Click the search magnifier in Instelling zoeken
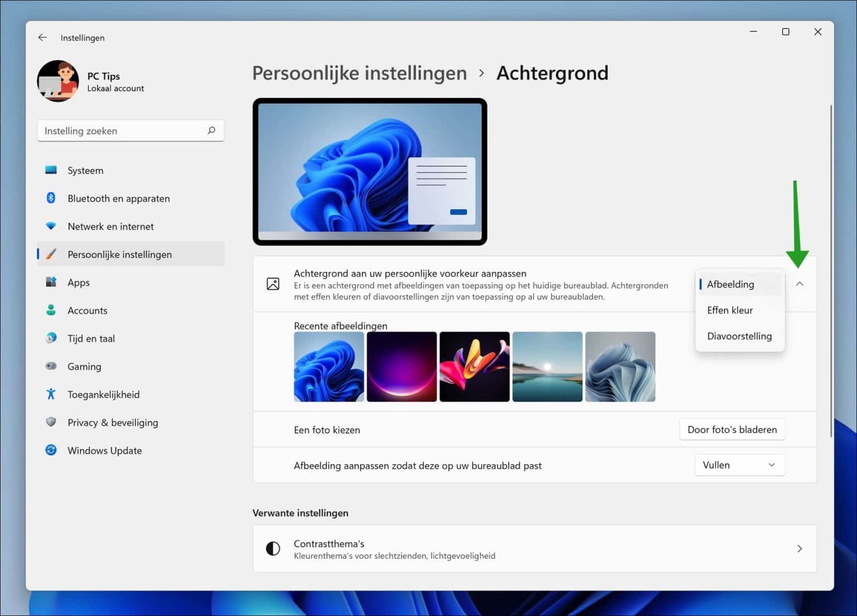Viewport: 857px width, 616px height. point(211,130)
